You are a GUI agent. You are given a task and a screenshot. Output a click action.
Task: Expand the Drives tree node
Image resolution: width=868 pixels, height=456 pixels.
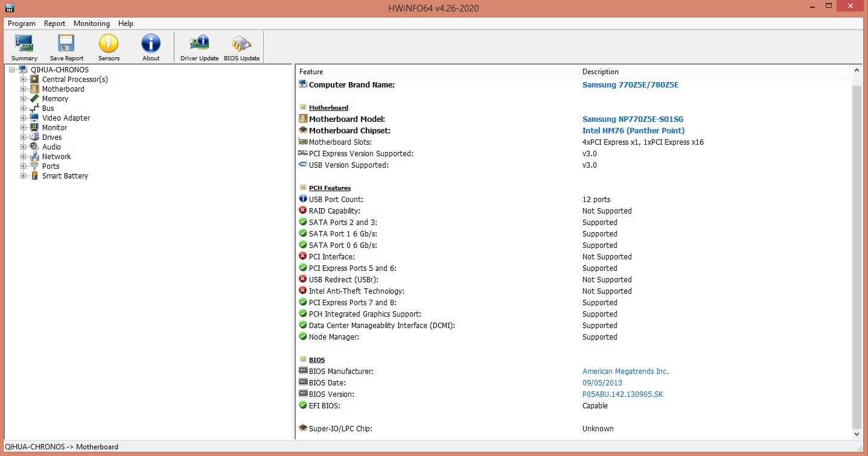click(x=23, y=138)
